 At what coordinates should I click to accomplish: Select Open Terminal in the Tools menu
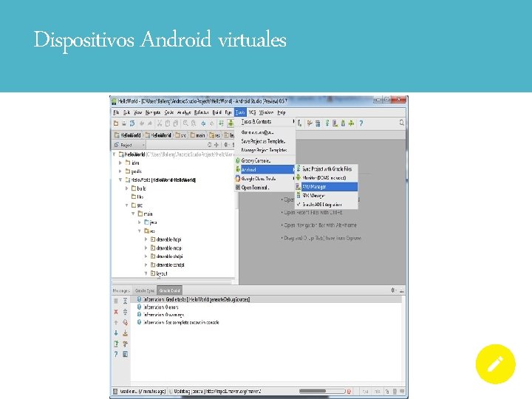[x=265, y=187]
